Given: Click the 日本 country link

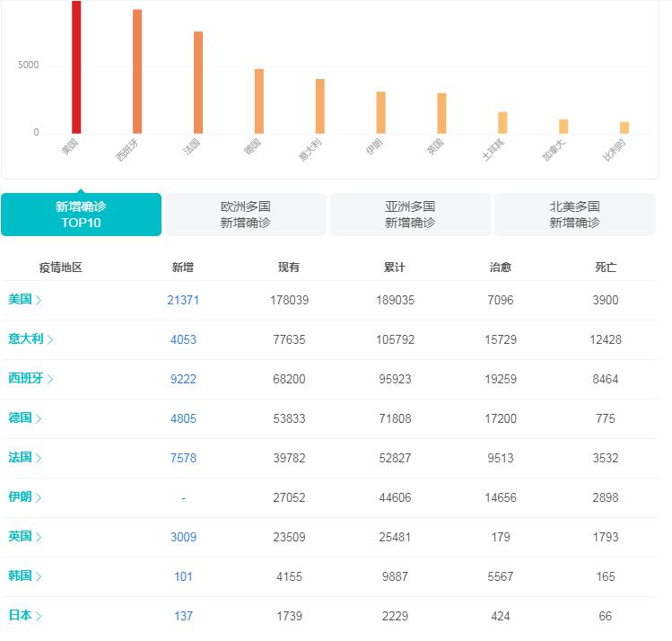Looking at the screenshot, I should pos(21,616).
